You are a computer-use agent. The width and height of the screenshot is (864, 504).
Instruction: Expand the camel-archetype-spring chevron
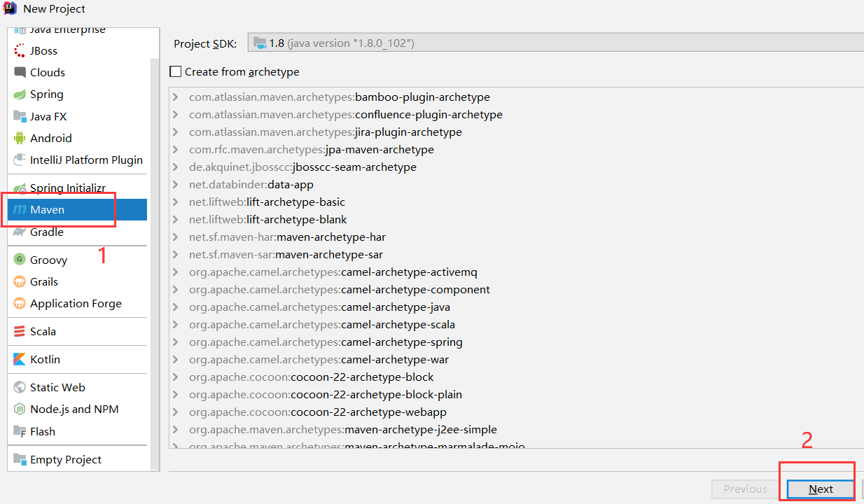175,342
